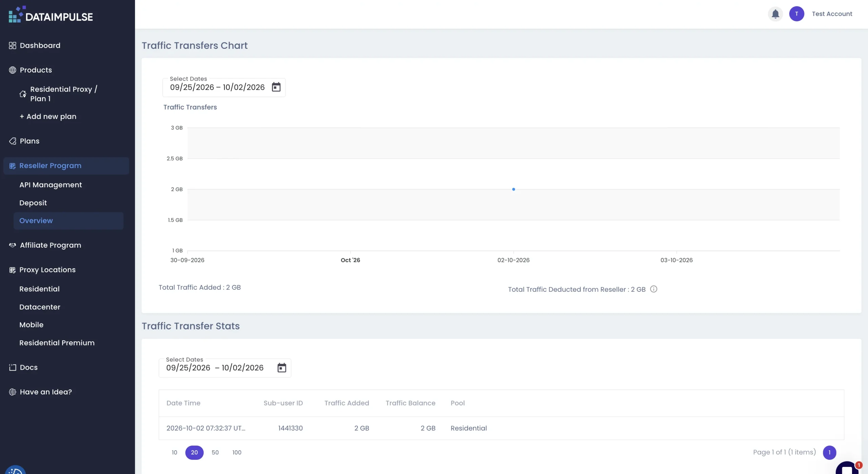Show 20 rows per page

tap(194, 452)
